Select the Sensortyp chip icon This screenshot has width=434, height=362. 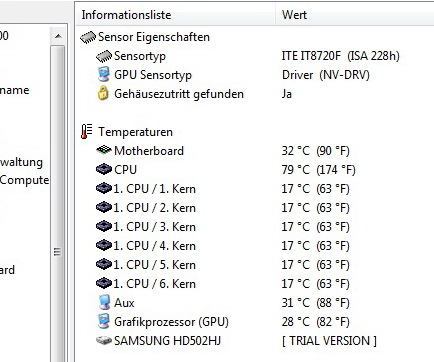point(104,56)
